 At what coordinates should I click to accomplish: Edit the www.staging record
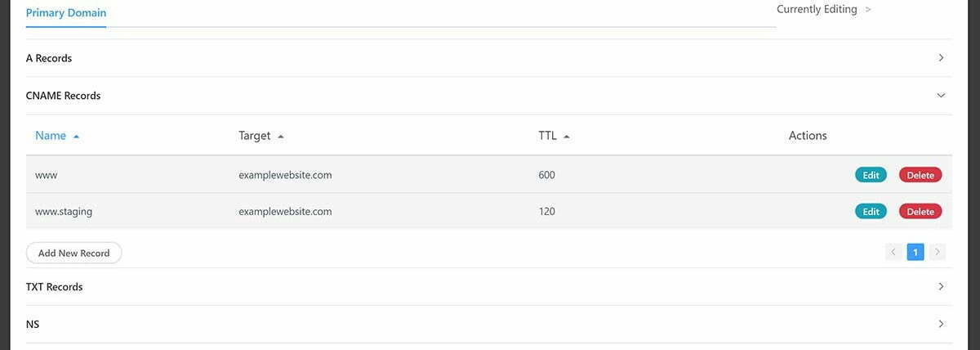pyautogui.click(x=871, y=212)
